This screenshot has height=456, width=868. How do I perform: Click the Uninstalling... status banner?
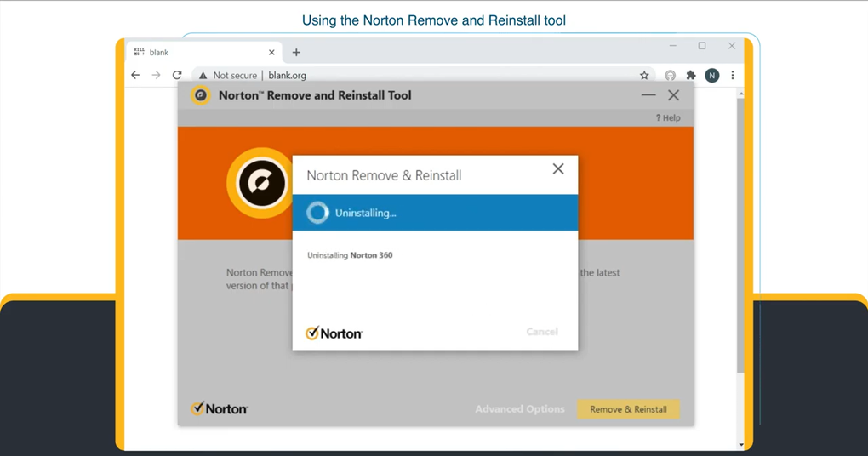click(435, 213)
